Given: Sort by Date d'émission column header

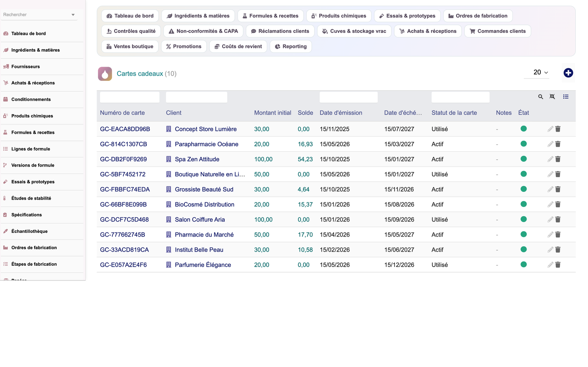Looking at the screenshot, I should [341, 113].
